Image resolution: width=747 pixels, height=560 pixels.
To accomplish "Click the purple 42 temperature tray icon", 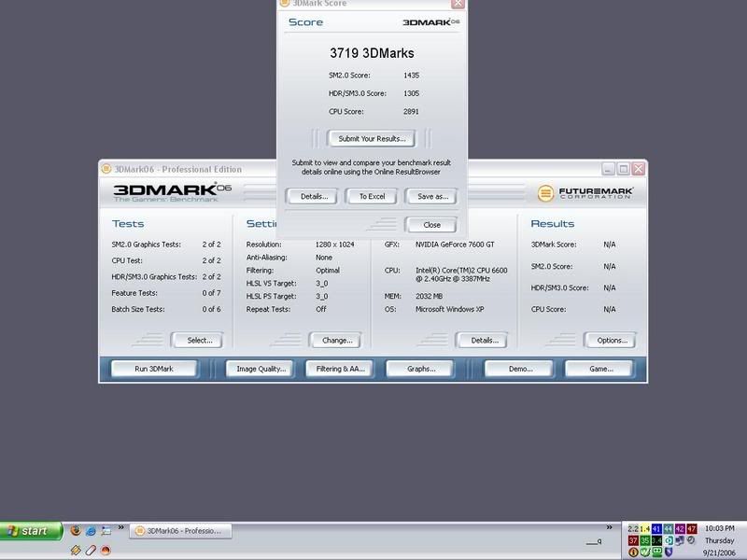I will pyautogui.click(x=680, y=528).
